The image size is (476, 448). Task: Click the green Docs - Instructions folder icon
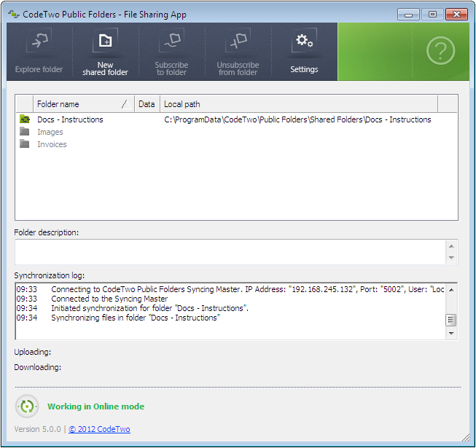[25, 119]
